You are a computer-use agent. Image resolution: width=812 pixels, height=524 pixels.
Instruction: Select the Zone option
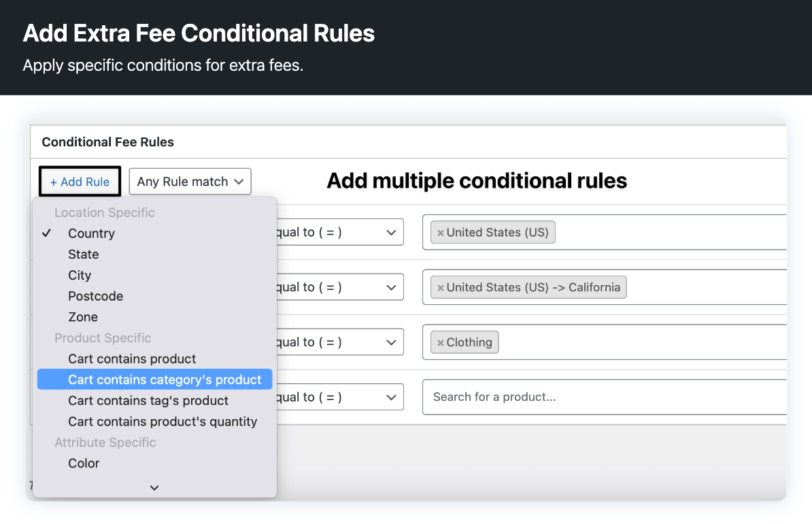point(82,316)
